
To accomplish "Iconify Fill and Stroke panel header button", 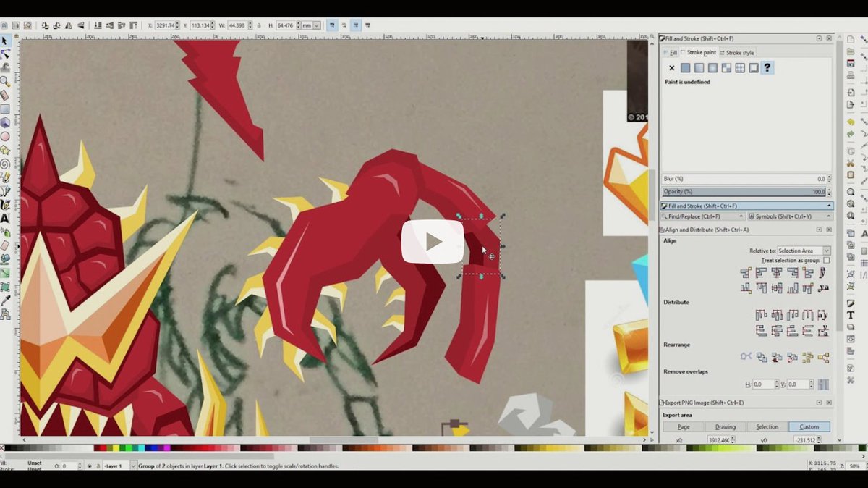I will tap(819, 38).
